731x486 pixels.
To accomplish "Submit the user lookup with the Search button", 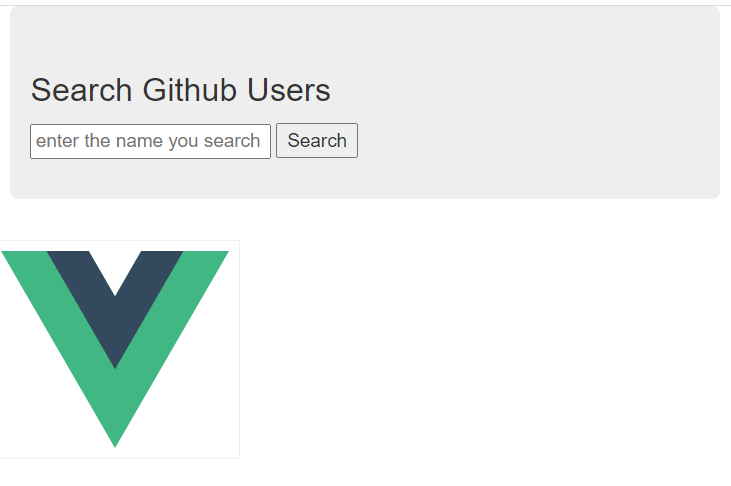I will (317, 140).
